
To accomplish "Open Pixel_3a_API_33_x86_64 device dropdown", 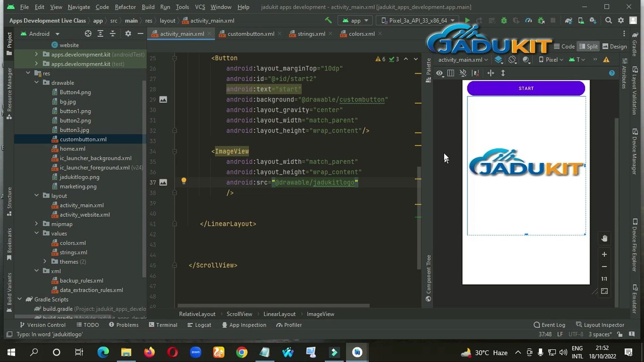I will click(419, 21).
